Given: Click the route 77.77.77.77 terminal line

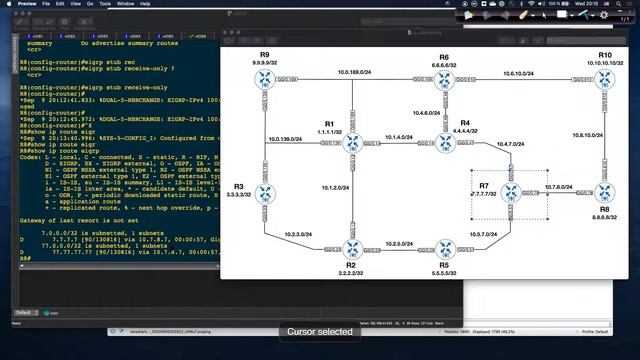Looking at the screenshot, I should tap(120, 252).
